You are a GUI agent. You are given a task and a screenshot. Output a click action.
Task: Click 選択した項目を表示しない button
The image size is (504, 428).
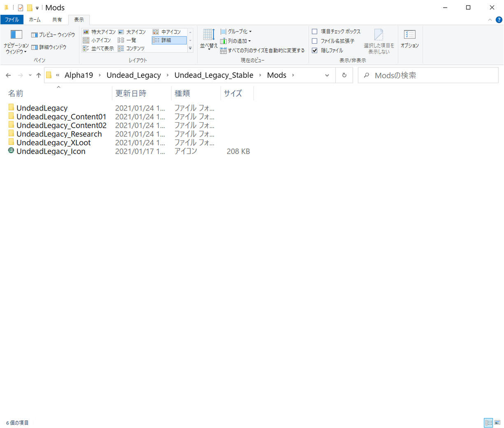pyautogui.click(x=379, y=41)
